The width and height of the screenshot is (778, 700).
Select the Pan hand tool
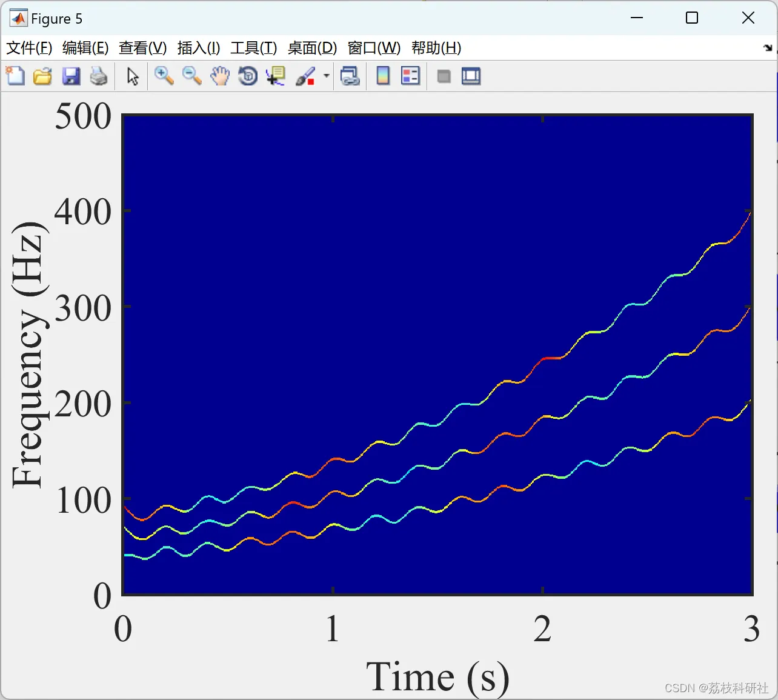click(220, 76)
